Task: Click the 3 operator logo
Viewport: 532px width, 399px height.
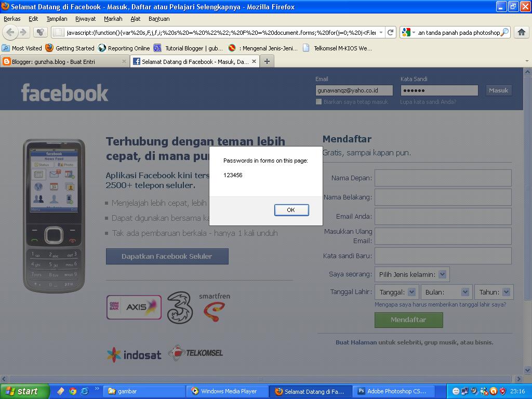Action: point(180,308)
